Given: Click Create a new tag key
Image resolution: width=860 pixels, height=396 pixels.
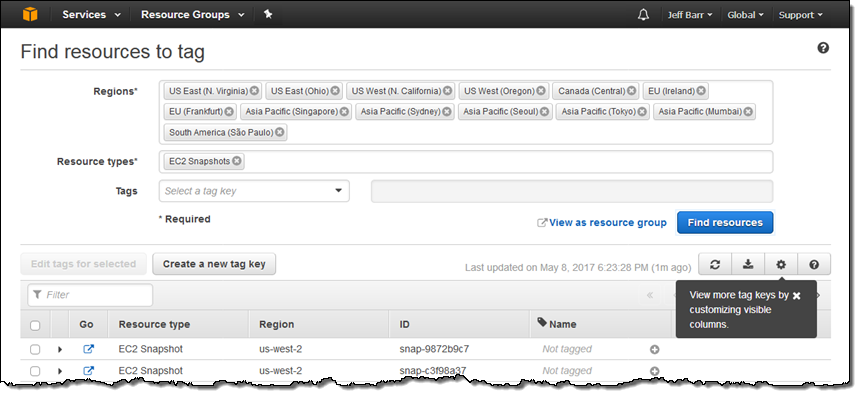Looking at the screenshot, I should [x=214, y=264].
